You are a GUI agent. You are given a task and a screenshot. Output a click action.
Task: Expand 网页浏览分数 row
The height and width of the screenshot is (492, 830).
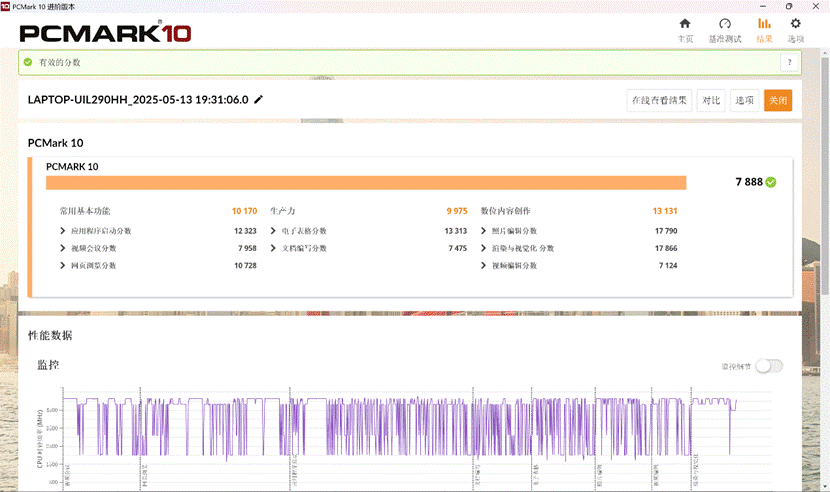pyautogui.click(x=62, y=265)
